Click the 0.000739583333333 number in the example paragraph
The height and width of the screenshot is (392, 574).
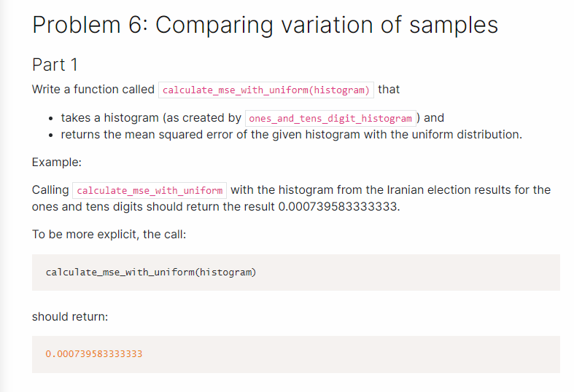click(x=339, y=206)
